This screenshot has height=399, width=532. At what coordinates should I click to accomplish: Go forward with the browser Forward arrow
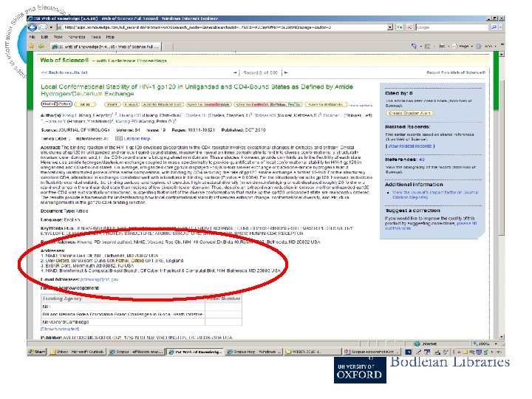pos(43,27)
